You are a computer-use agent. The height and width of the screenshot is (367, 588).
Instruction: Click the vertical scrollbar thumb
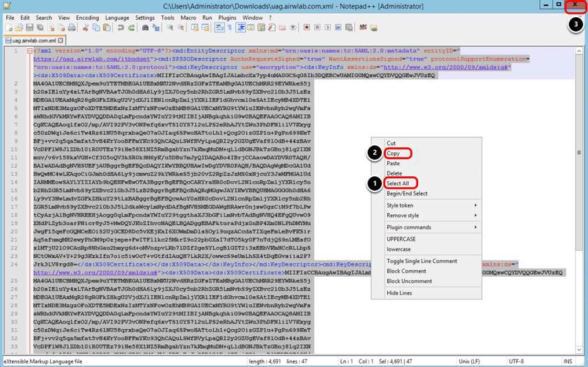click(x=579, y=152)
